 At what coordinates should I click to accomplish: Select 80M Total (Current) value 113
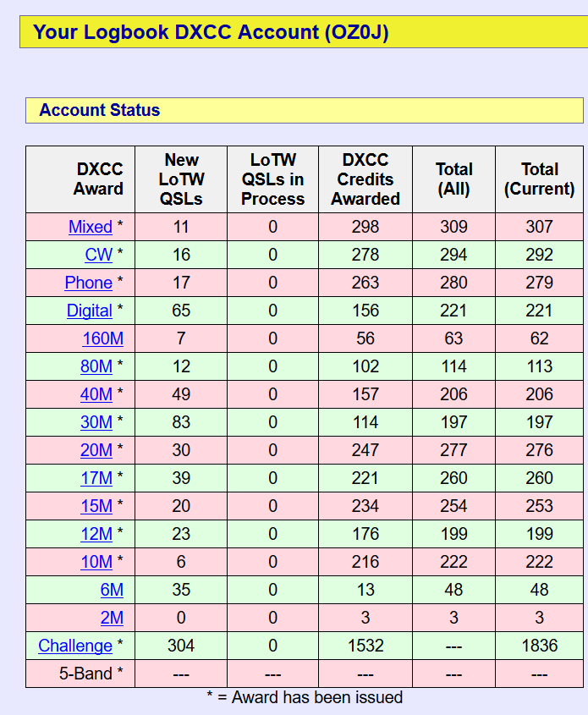[x=539, y=366]
